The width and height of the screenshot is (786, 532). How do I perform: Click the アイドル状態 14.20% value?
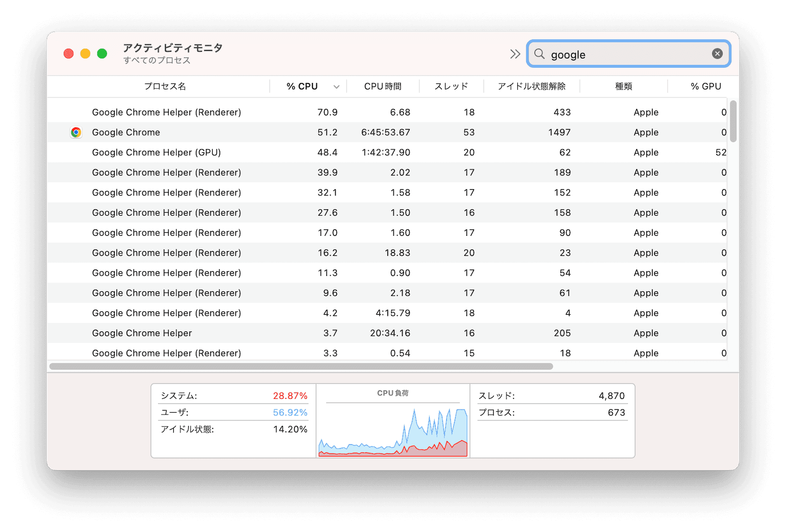pyautogui.click(x=290, y=429)
